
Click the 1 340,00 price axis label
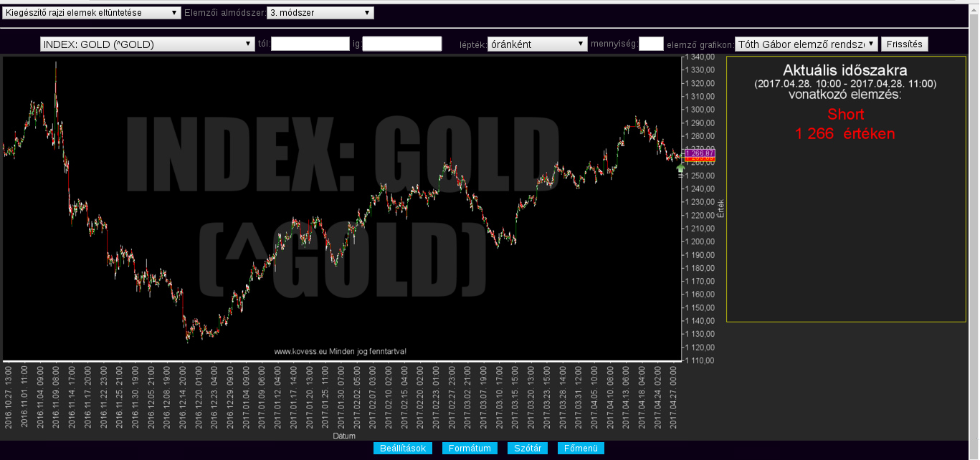(699, 57)
